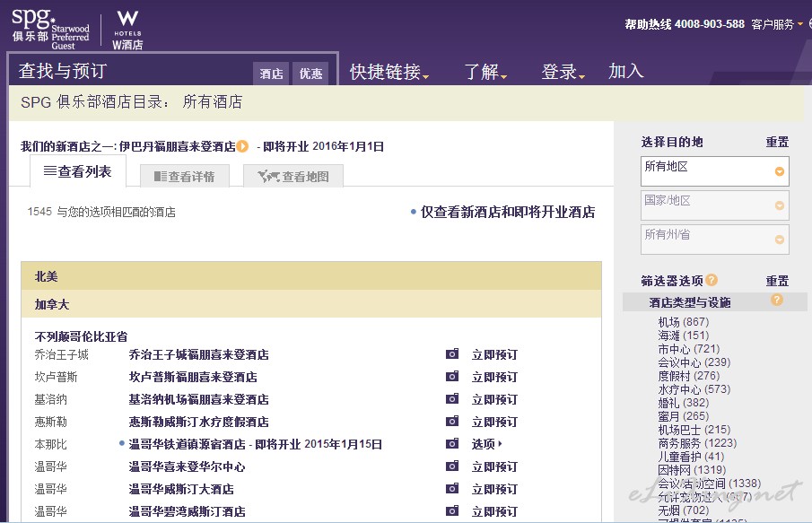Click the orange arrow beside 伊巴丹福朋喜来登酒店
Viewport: 812px width, 523px height.
242,146
